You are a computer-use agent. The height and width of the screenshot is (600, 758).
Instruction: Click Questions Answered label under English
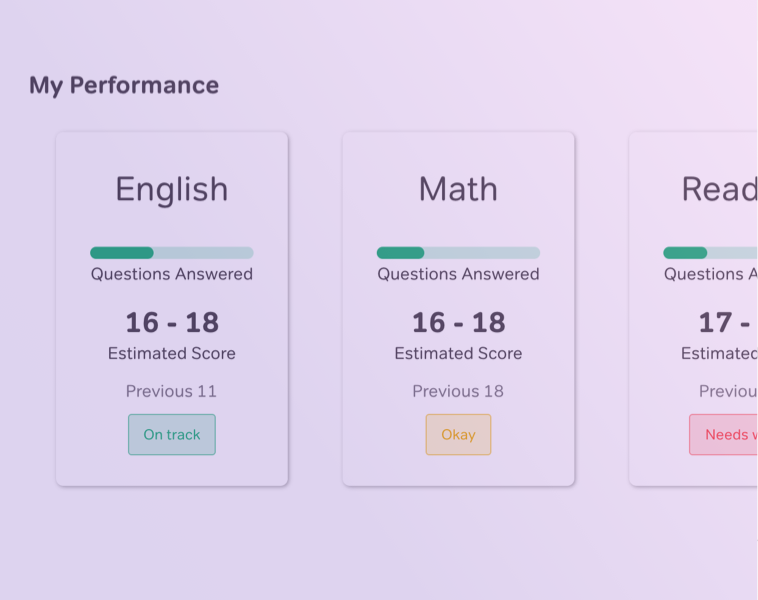click(x=172, y=274)
